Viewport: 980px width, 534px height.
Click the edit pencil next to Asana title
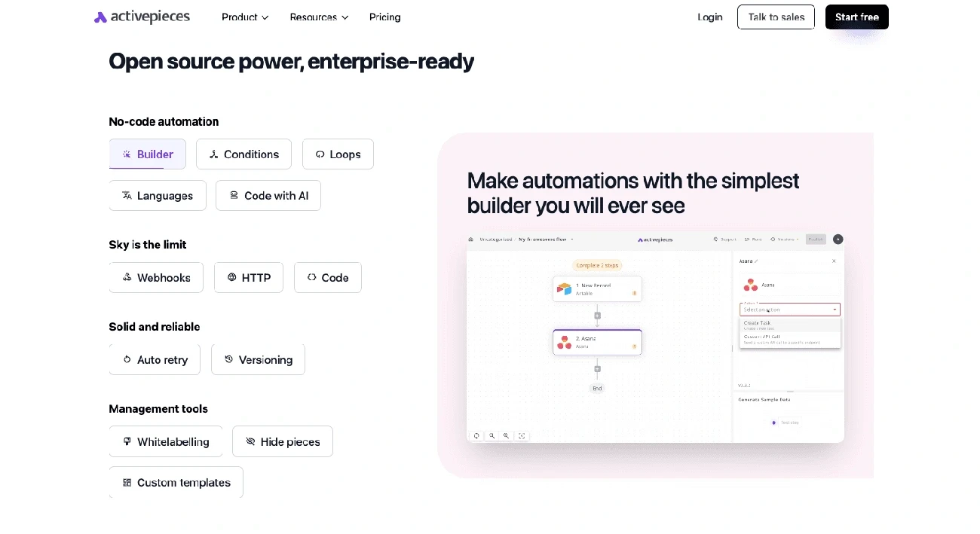coord(756,261)
